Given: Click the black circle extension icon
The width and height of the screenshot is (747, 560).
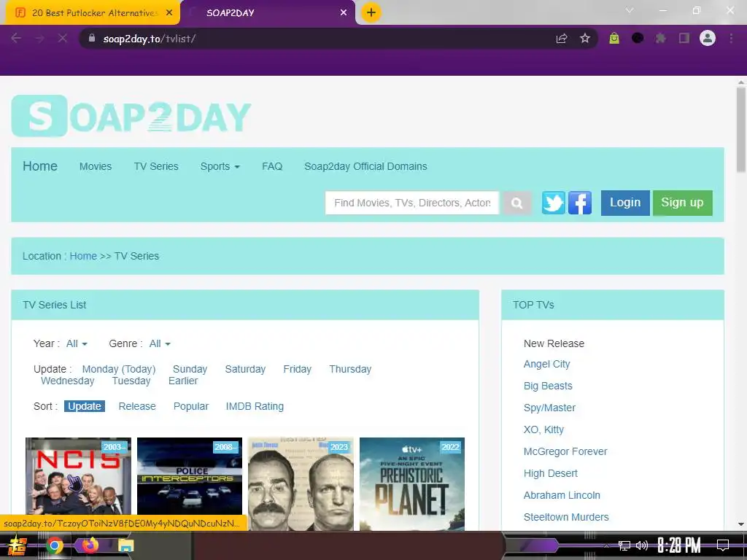Looking at the screenshot, I should click(638, 38).
